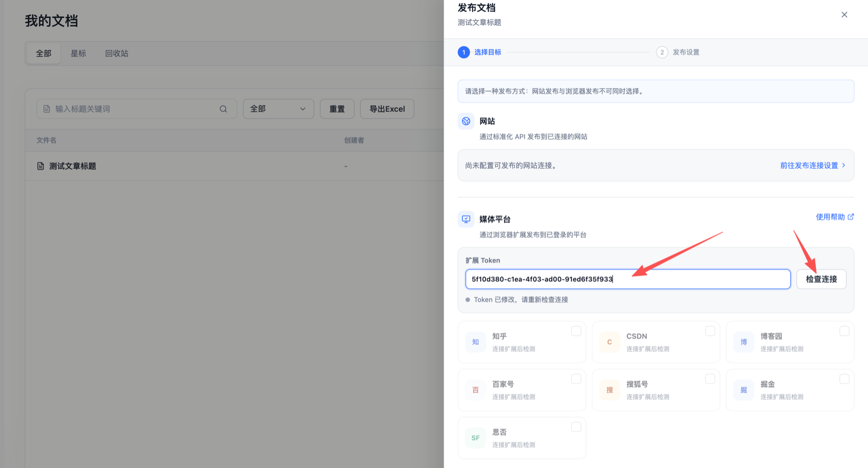The width and height of the screenshot is (868, 468).
Task: Click step 2 circle 发布设置
Action: pyautogui.click(x=662, y=52)
